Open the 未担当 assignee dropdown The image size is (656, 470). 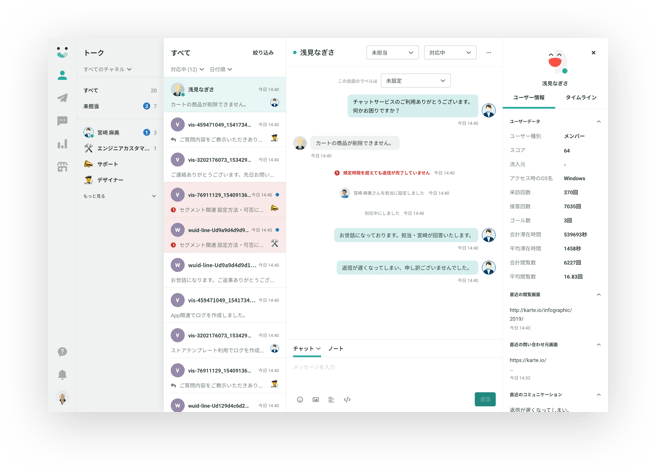coord(392,53)
